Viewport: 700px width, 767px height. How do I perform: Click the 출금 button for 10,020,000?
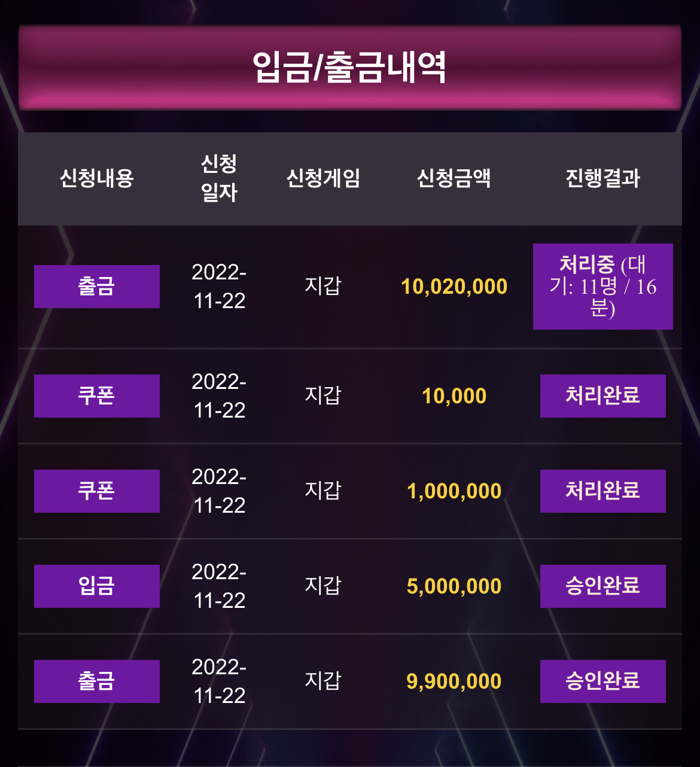(97, 287)
